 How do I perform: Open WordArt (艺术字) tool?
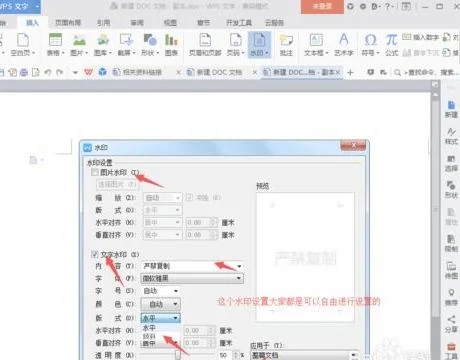pyautogui.click(x=344, y=45)
